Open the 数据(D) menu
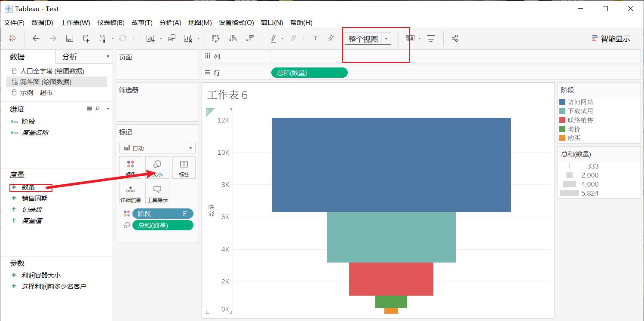 pos(42,22)
